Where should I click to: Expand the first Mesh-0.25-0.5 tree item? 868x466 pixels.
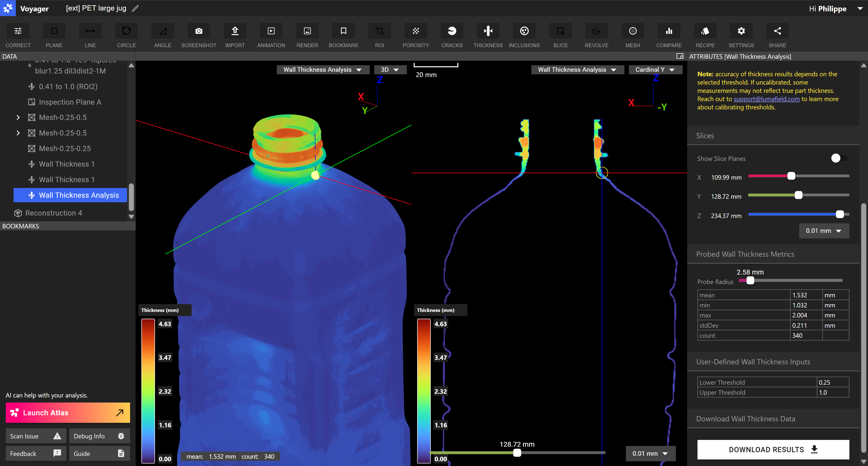18,117
